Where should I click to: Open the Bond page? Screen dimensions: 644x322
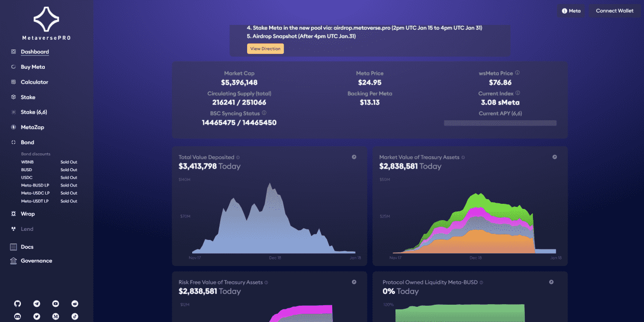[x=28, y=143]
